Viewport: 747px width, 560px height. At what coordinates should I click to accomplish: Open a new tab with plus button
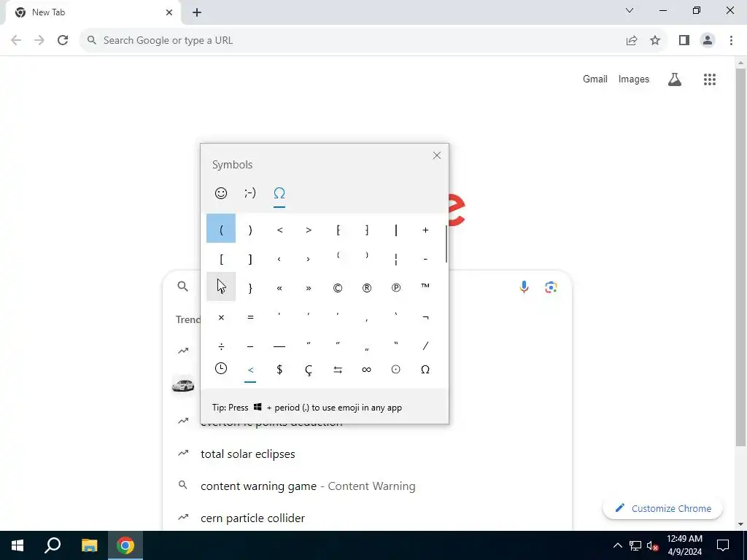(x=197, y=12)
